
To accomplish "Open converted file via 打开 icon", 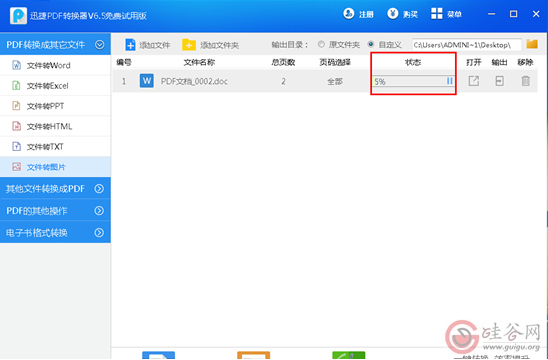I will [474, 81].
